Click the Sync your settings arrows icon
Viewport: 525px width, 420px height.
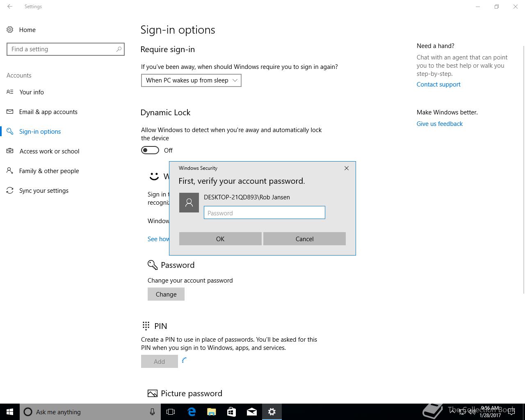(x=10, y=190)
